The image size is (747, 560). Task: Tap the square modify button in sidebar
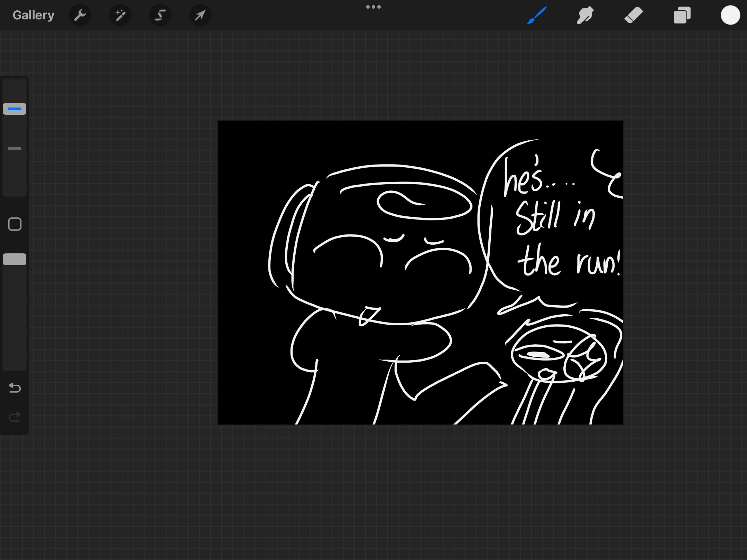coord(15,224)
